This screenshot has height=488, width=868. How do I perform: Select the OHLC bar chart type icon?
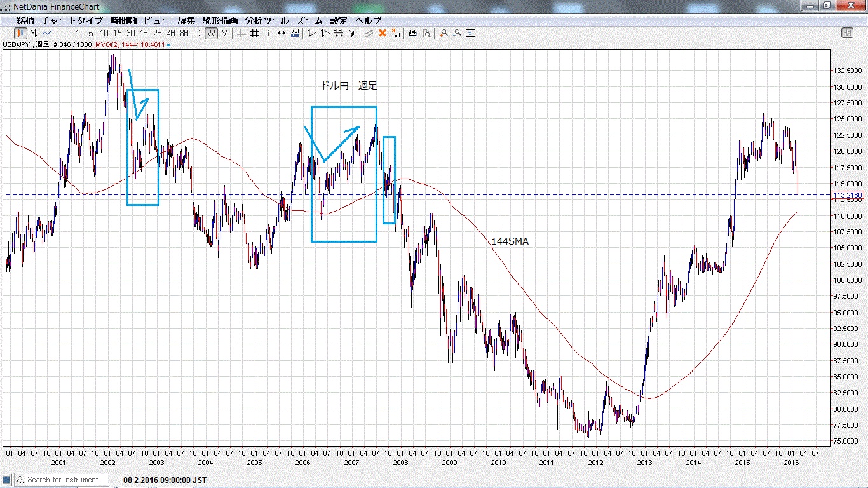point(34,33)
